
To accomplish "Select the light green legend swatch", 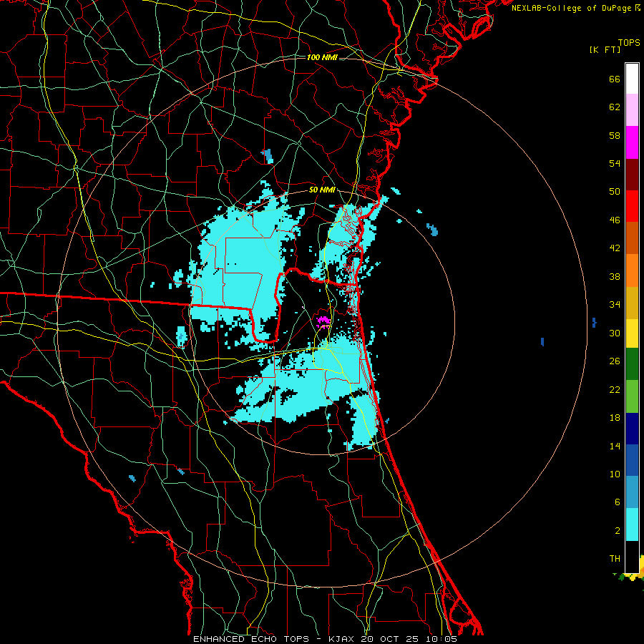I will 632,396.
